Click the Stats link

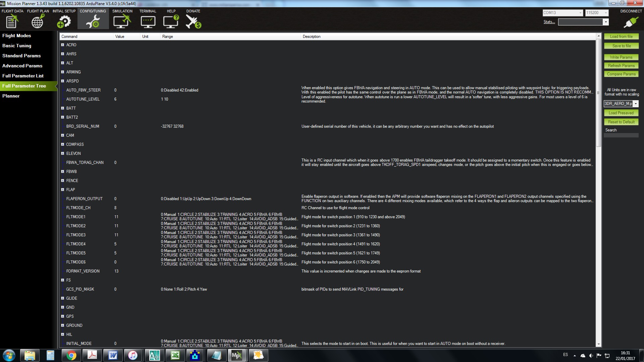pos(549,22)
